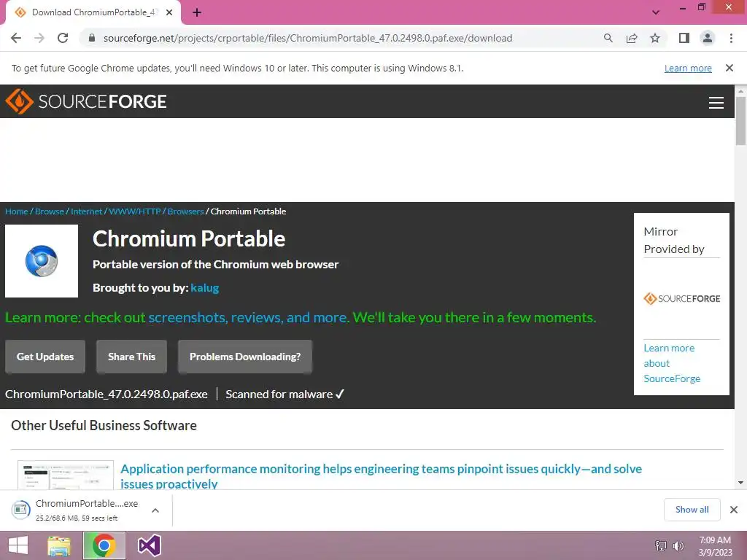
Task: Open the Chrome profile avatar
Action: (x=708, y=38)
